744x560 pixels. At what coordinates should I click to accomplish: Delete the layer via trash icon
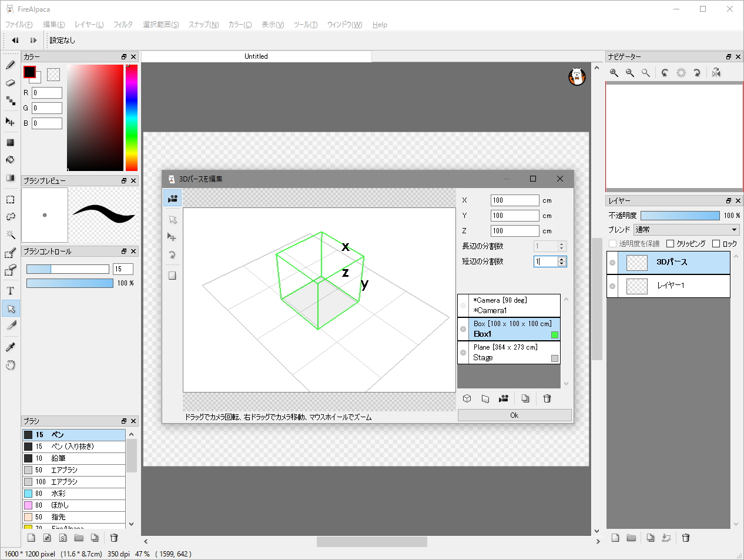(x=686, y=538)
